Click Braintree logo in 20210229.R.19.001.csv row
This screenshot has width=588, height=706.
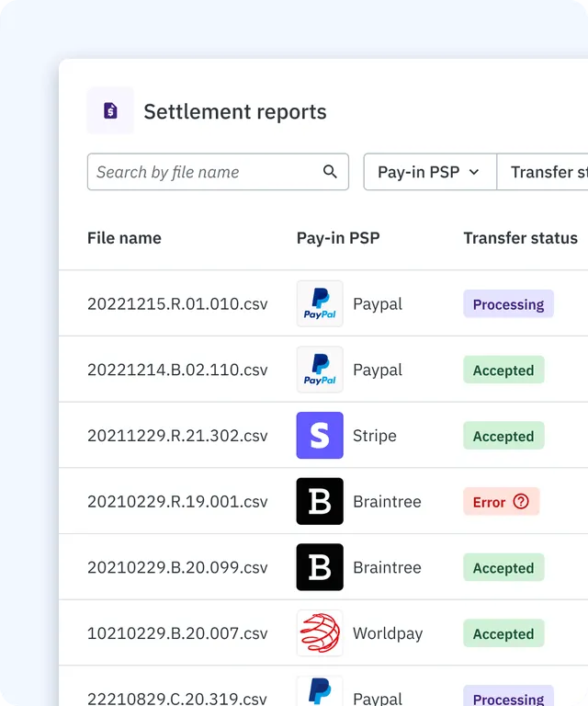pos(320,501)
